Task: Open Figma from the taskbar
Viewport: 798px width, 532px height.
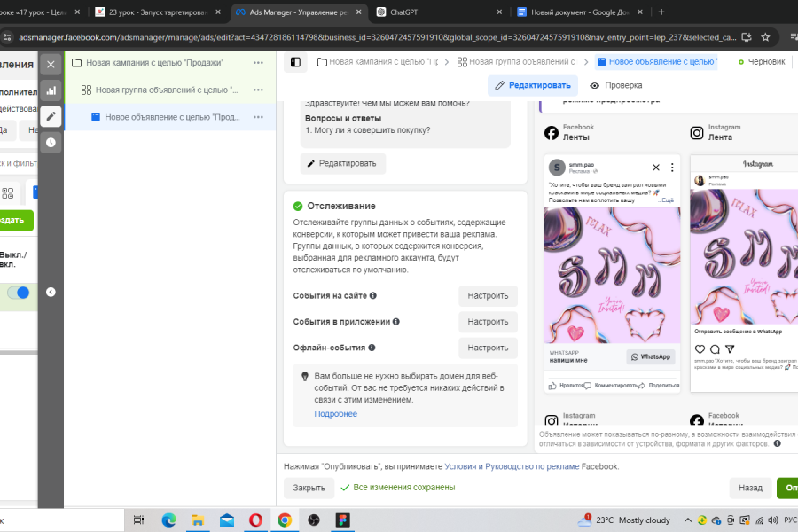Action: pyautogui.click(x=342, y=520)
